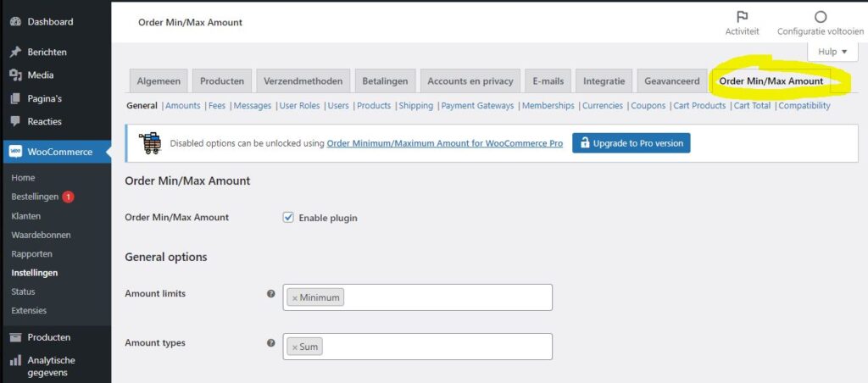Remove the Minimum tag via its x
This screenshot has width=868, height=383.
tap(294, 297)
